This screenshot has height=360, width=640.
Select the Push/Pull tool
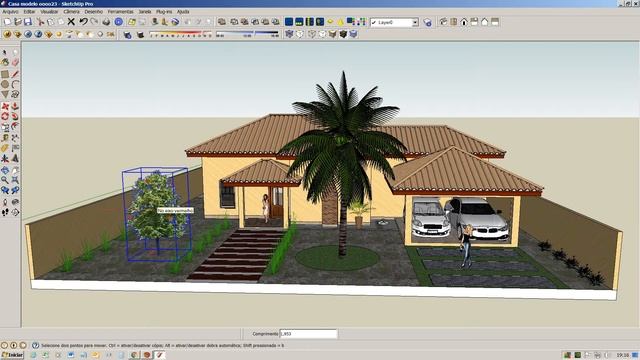(15, 106)
